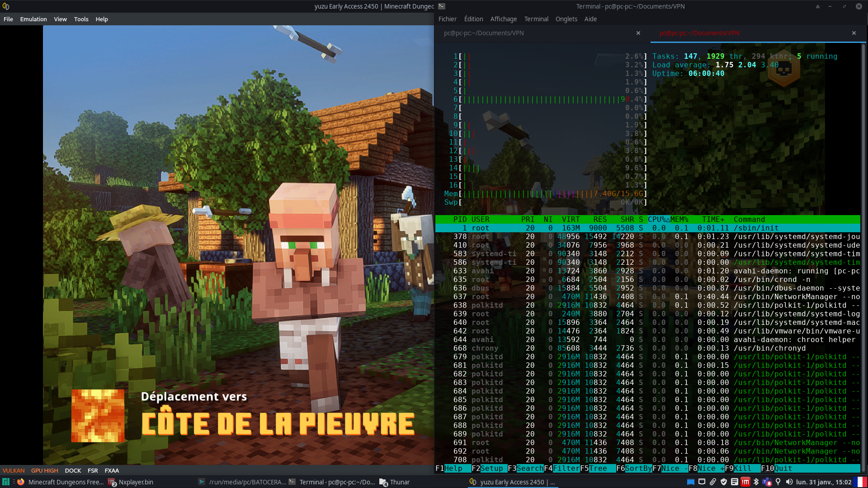Click the clipboard manager paperclip tray icon
This screenshot has width=868, height=488.
tap(713, 482)
